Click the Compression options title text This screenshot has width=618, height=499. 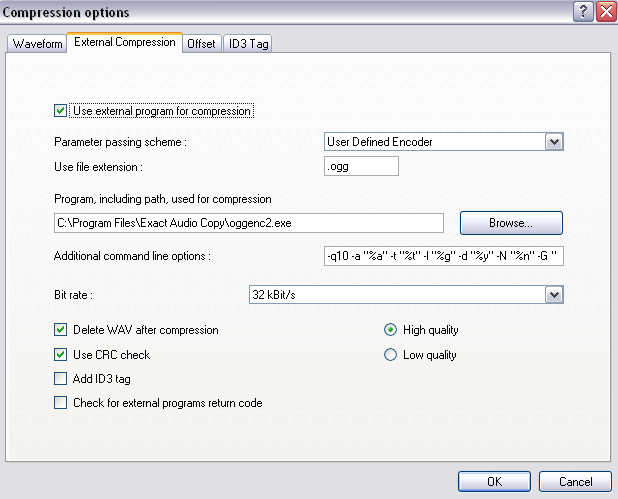click(66, 12)
